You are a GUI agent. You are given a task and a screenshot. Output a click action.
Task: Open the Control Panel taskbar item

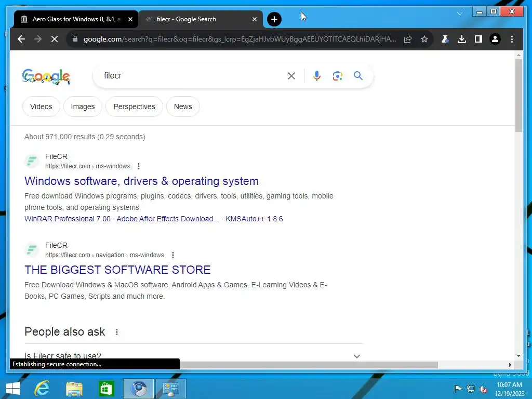[170, 389]
